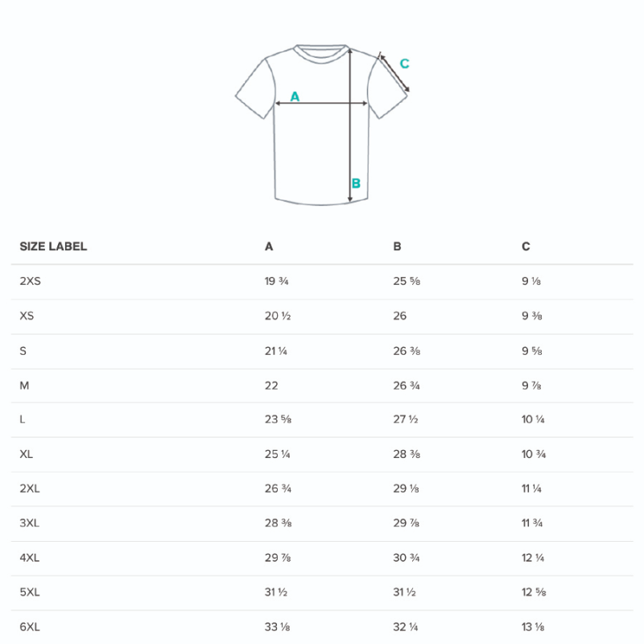This screenshot has height=644, width=644.
Task: Click the teal A label on the shirt
Action: pos(295,97)
